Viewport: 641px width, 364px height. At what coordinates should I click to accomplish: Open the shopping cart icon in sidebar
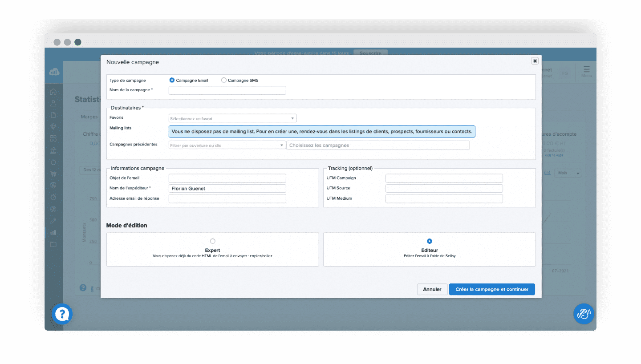(53, 174)
